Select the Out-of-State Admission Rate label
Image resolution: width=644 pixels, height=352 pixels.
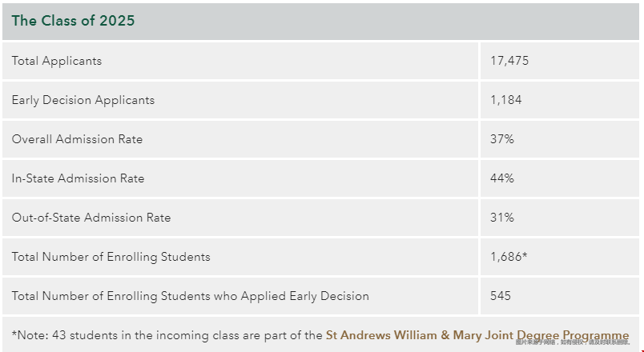[x=91, y=218]
